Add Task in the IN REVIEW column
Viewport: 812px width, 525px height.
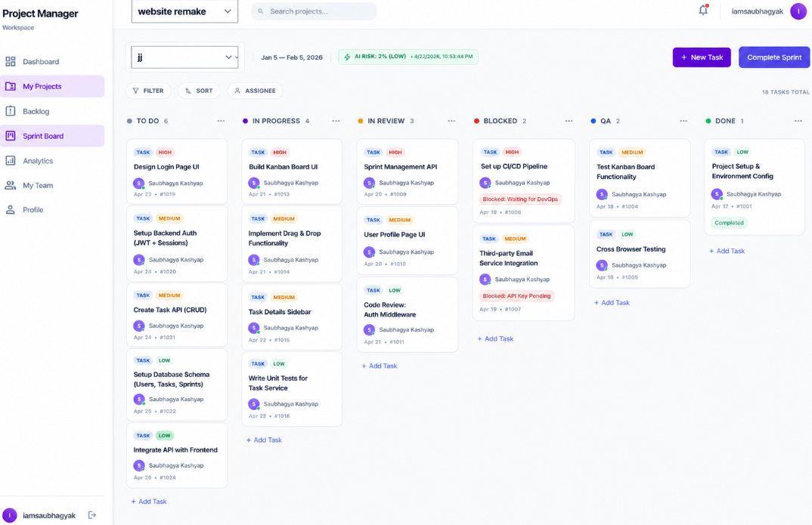pyautogui.click(x=380, y=366)
